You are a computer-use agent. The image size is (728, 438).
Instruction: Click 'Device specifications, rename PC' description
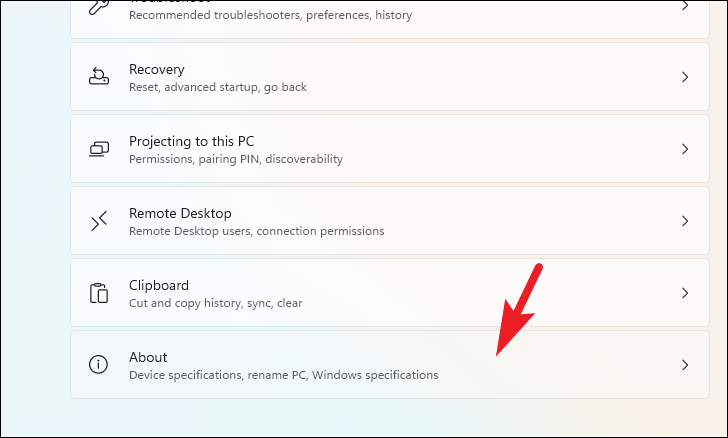[218, 375]
